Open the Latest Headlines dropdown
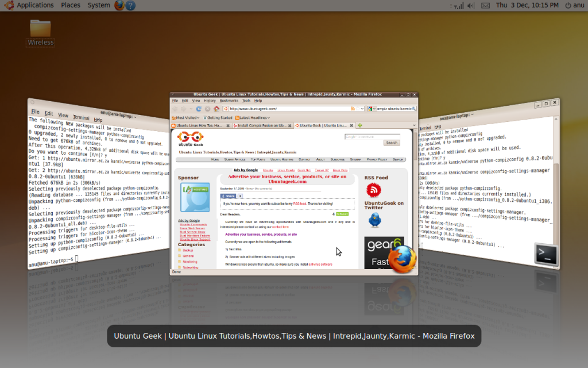Screen dimensions: 588x368 click(x=267, y=117)
